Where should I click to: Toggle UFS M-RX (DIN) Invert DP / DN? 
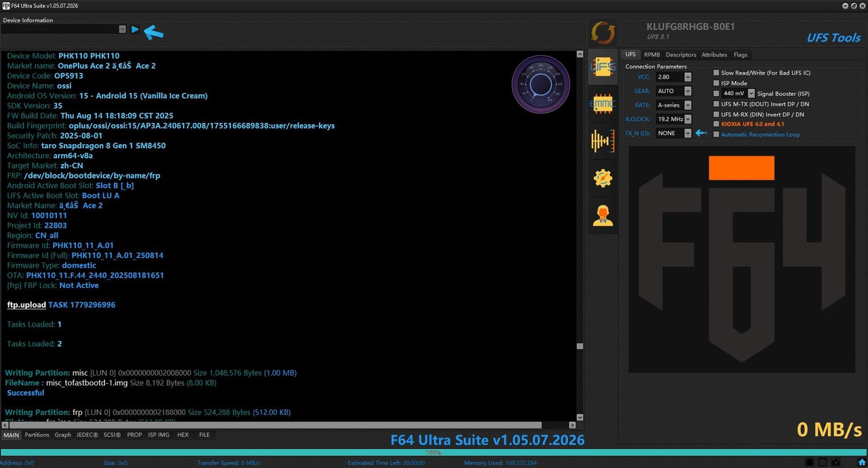(x=717, y=114)
